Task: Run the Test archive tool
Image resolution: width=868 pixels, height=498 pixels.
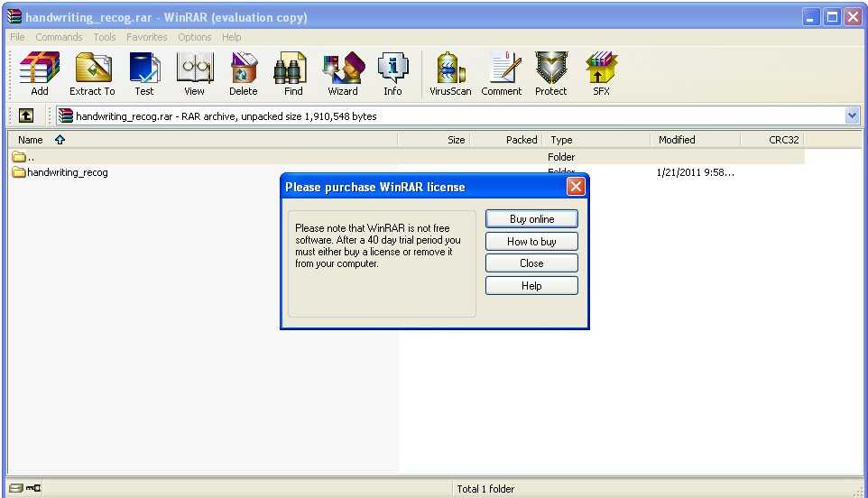Action: pos(144,74)
